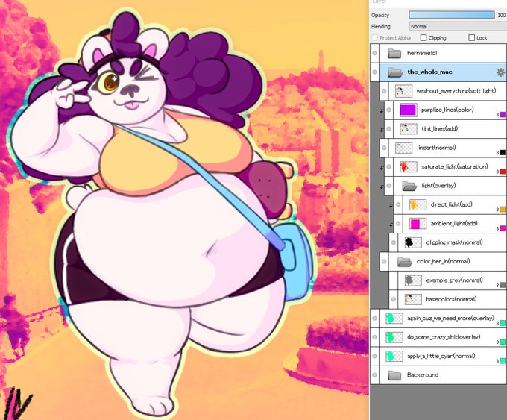Screen dimensions: 507x420
Task: Click the opacity value 100 field
Action: [502, 15]
